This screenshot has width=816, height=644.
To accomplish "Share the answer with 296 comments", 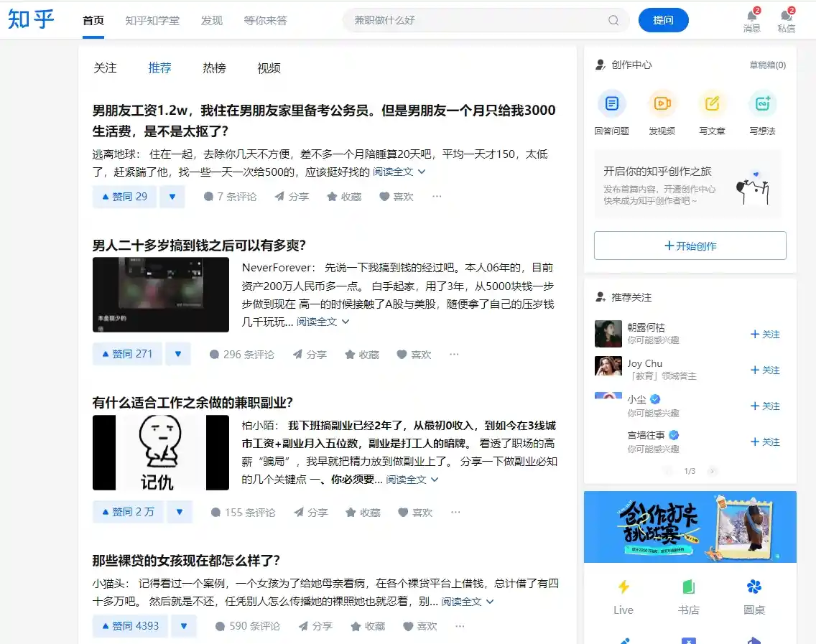I will [310, 354].
